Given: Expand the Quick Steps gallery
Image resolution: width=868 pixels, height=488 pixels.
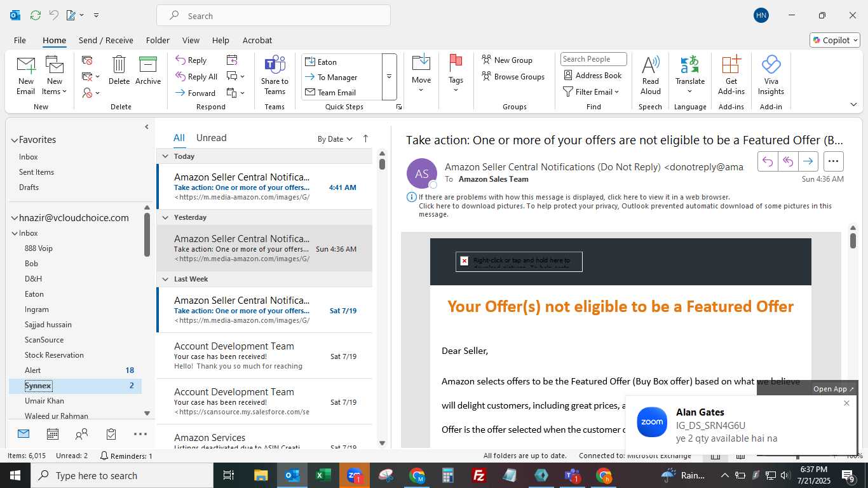Looking at the screenshot, I should pos(389,77).
